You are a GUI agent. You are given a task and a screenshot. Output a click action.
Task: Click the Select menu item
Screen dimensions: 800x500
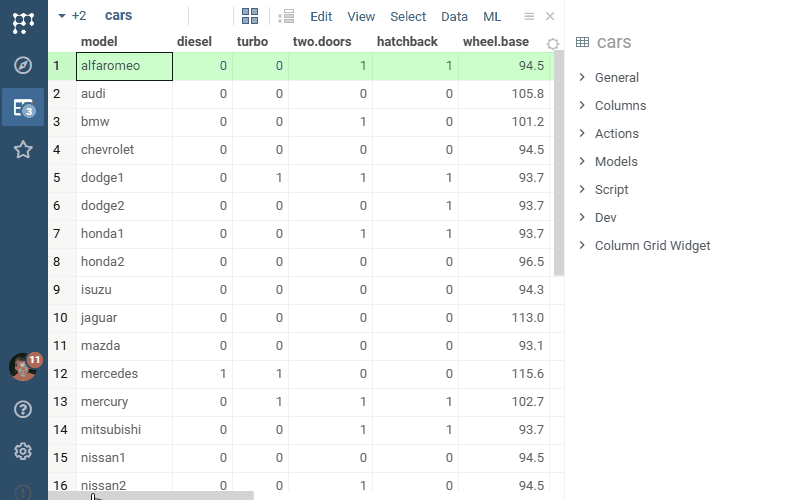click(408, 17)
